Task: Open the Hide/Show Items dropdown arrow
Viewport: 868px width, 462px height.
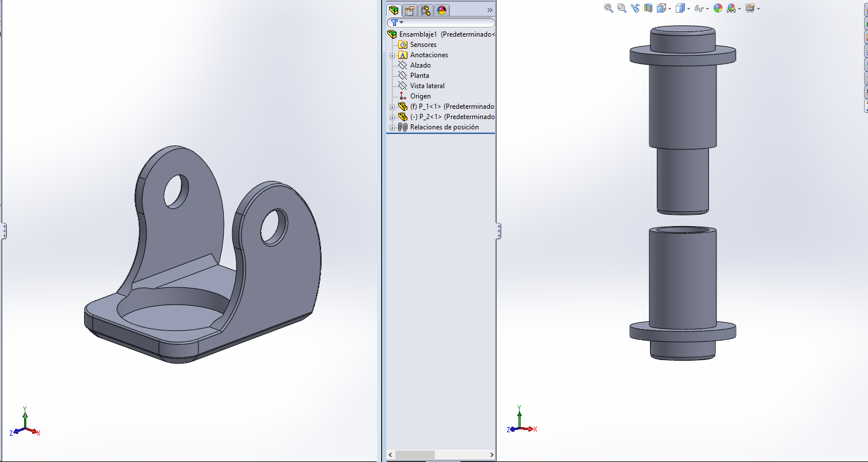Action: [707, 9]
